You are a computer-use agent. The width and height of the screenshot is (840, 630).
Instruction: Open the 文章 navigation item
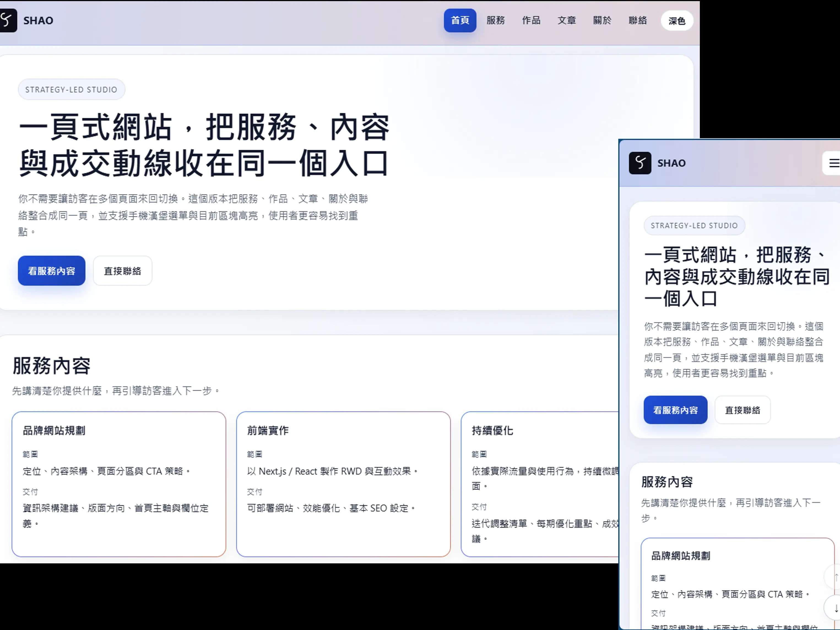[x=567, y=20]
